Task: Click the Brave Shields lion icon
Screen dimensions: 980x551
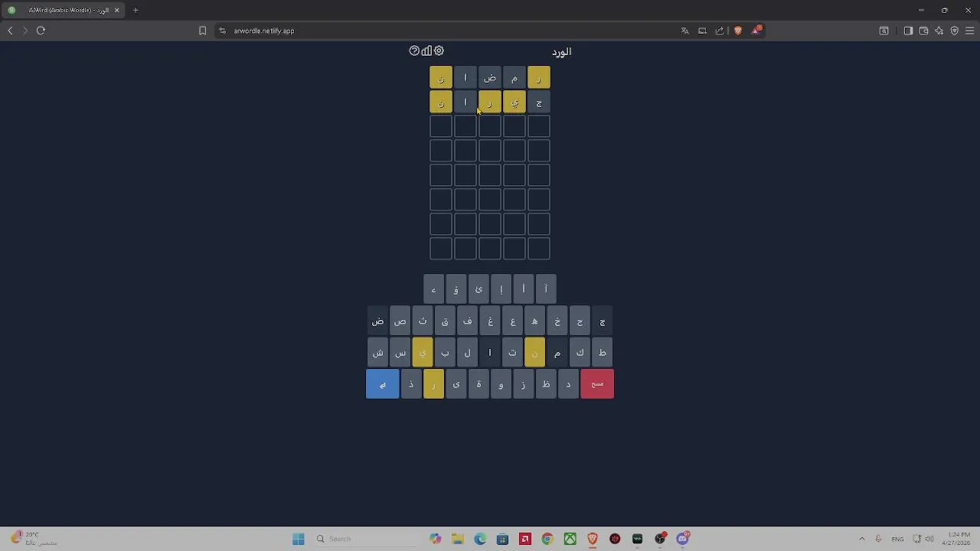Action: 738,31
